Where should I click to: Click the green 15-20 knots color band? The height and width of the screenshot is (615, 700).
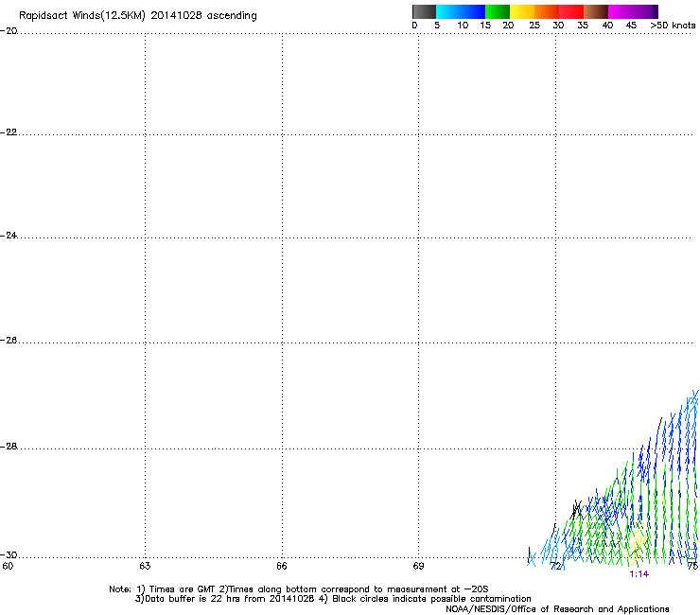[498, 11]
